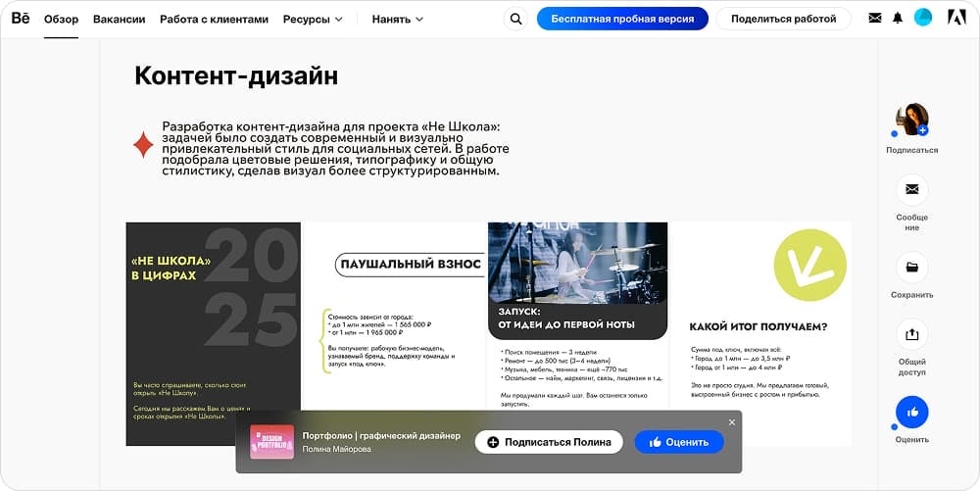Appreciate project with sidebar thumbs-up icon
Image resolution: width=980 pixels, height=491 pixels.
click(x=912, y=412)
